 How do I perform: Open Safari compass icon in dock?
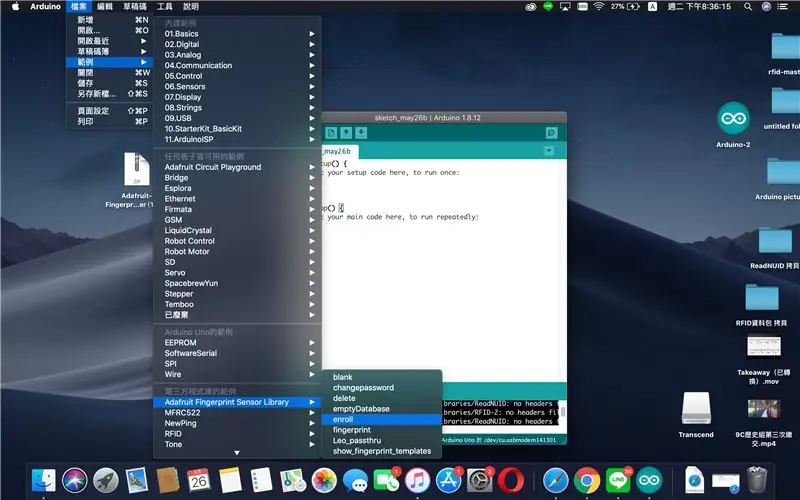coord(556,481)
